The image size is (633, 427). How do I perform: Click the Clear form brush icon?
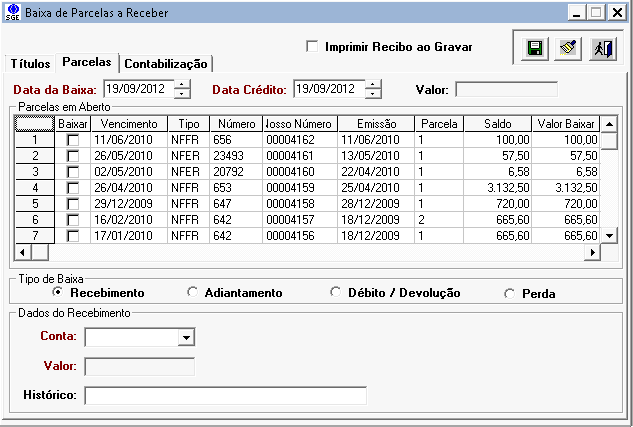[x=567, y=49]
